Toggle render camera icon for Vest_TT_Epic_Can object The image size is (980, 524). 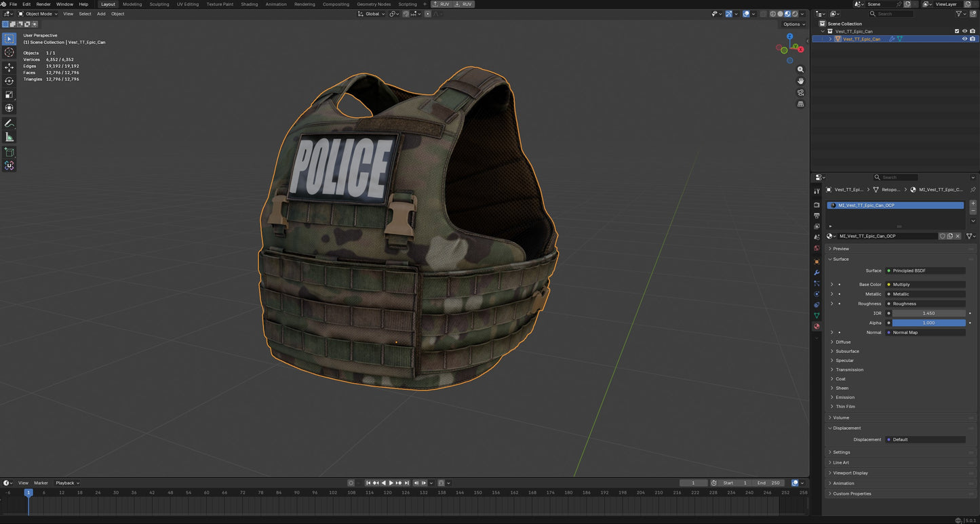coord(973,39)
